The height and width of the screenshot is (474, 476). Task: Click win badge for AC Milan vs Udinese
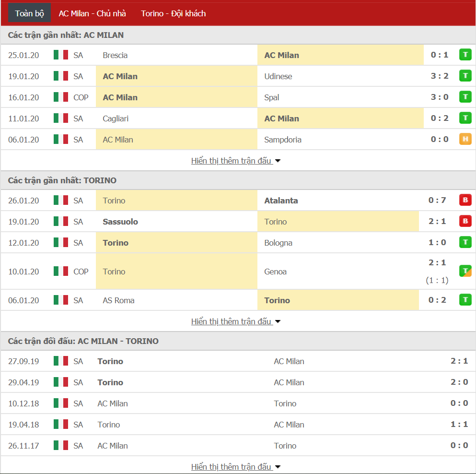coord(465,76)
